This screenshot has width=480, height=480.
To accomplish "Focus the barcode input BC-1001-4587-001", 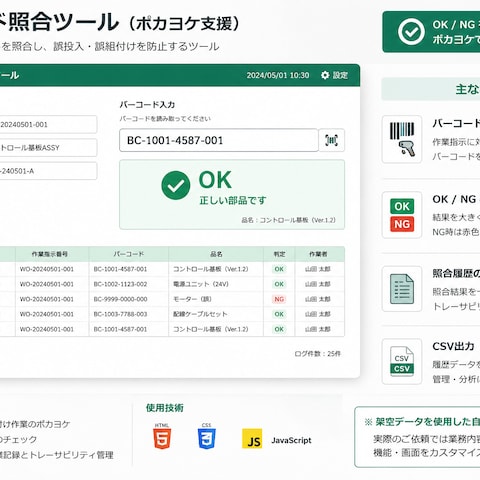I will [x=219, y=140].
